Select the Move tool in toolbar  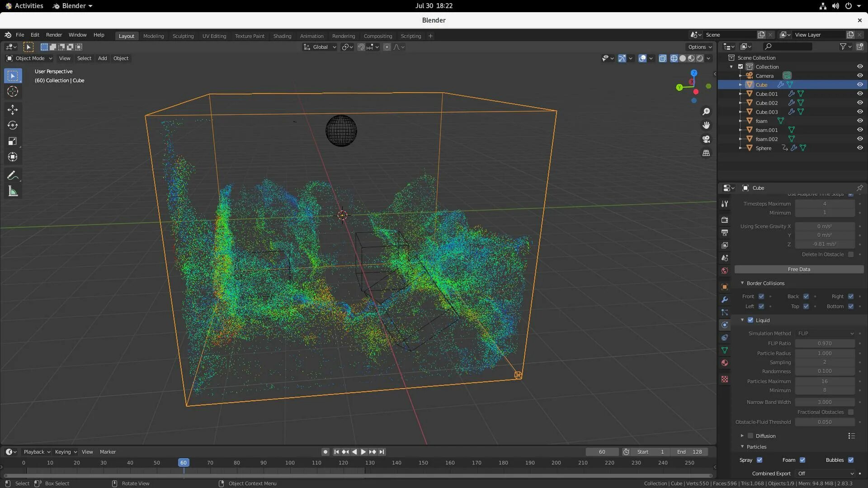(13, 109)
